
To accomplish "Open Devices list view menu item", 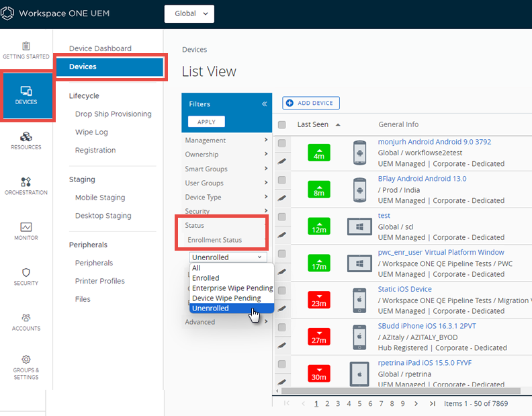I will point(110,67).
